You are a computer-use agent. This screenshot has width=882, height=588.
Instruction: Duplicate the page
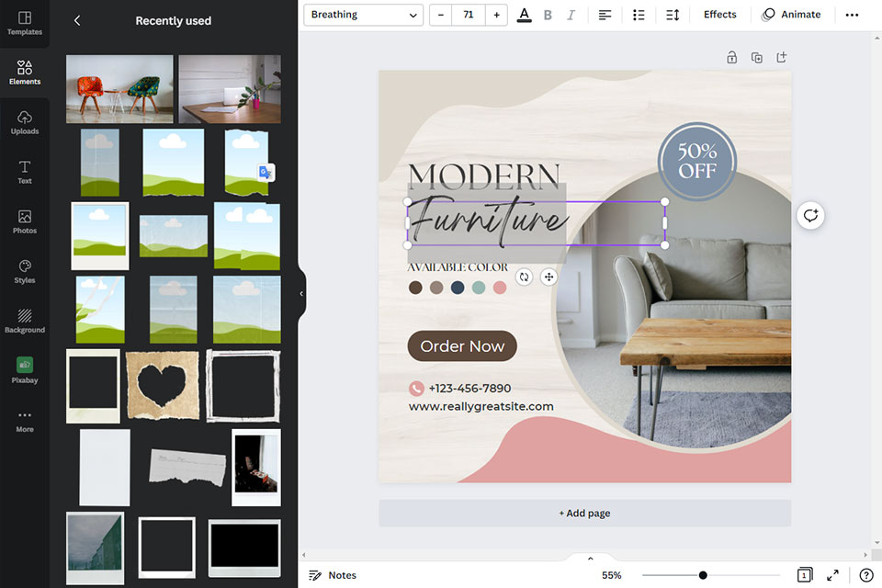(x=756, y=57)
